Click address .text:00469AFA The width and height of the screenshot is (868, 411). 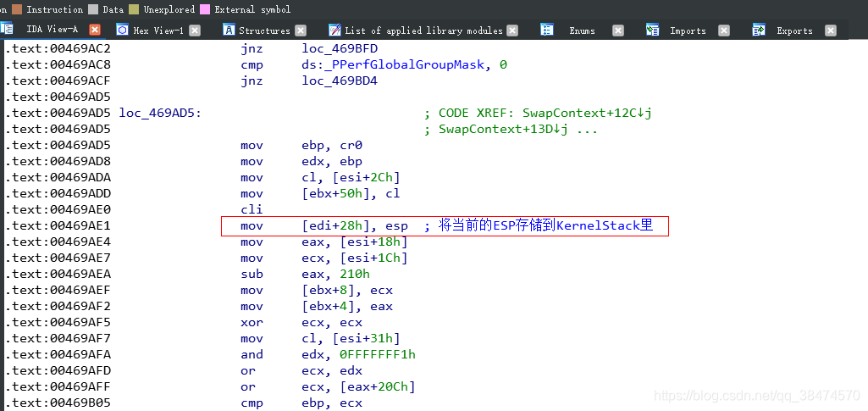coord(58,354)
